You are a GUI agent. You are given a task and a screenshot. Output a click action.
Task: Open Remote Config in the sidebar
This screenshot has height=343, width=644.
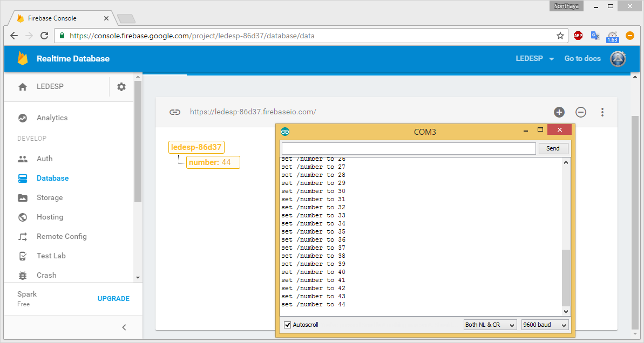[62, 236]
